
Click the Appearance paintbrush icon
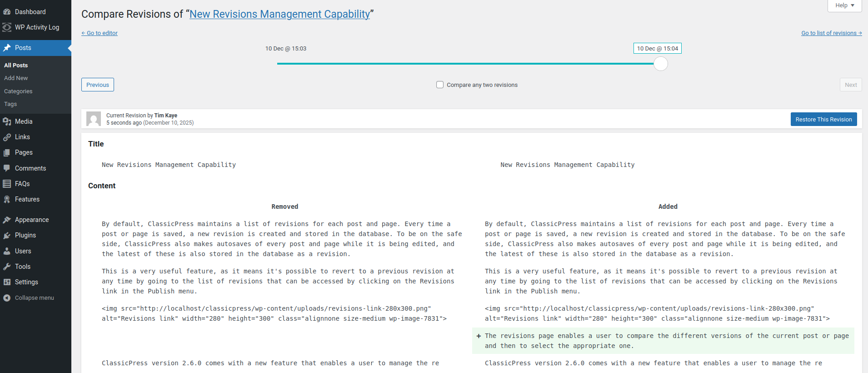pos(7,220)
